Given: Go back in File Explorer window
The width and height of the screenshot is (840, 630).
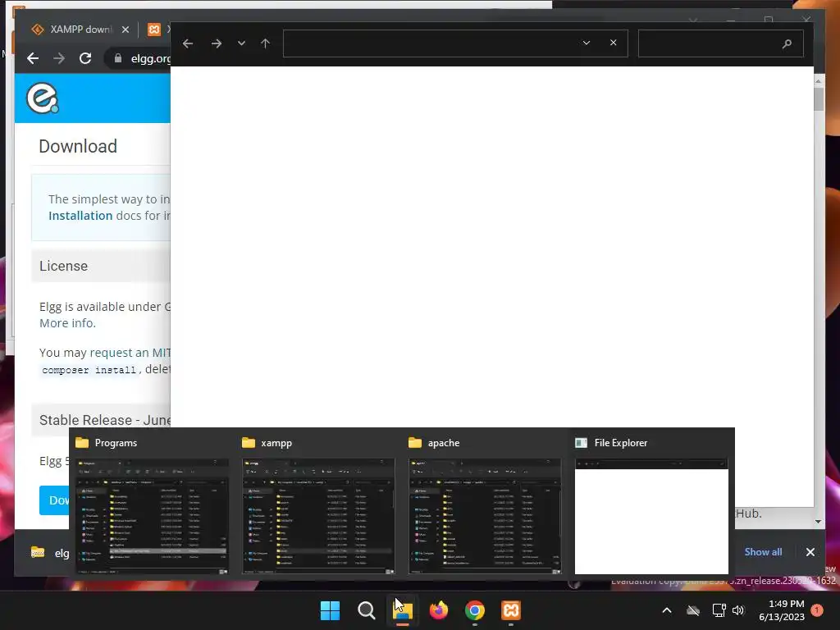Looking at the screenshot, I should click(188, 43).
